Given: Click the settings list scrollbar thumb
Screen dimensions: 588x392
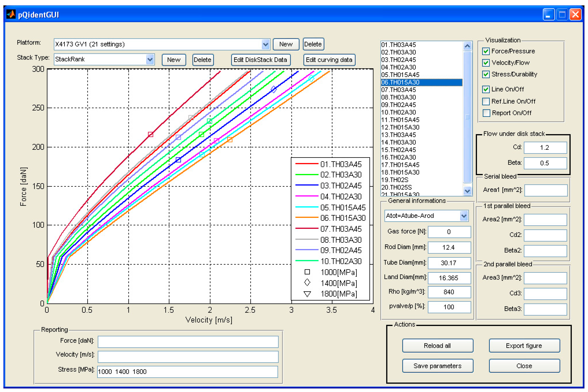Looking at the screenshot, I should tap(467, 117).
